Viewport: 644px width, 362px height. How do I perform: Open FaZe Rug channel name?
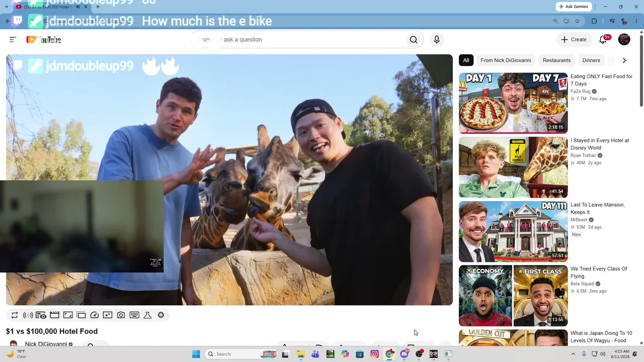[x=581, y=92]
